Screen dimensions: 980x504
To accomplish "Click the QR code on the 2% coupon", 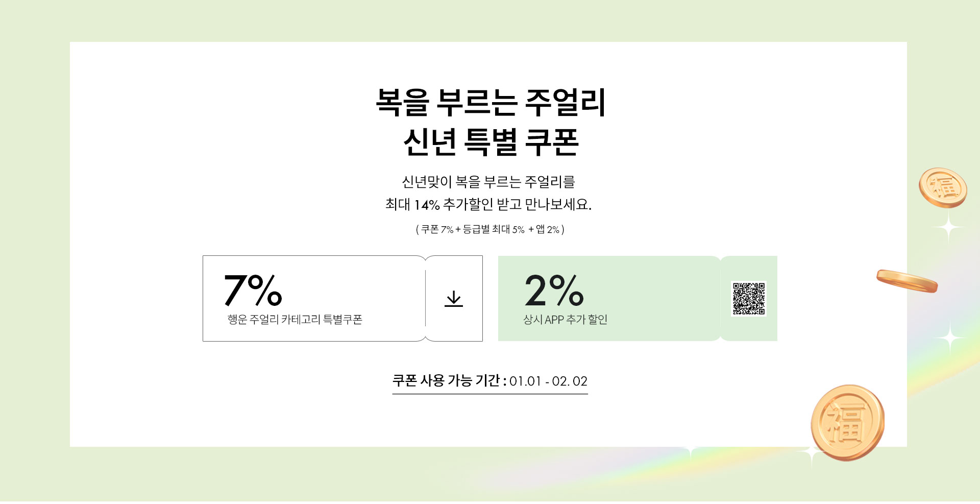I will [x=748, y=299].
